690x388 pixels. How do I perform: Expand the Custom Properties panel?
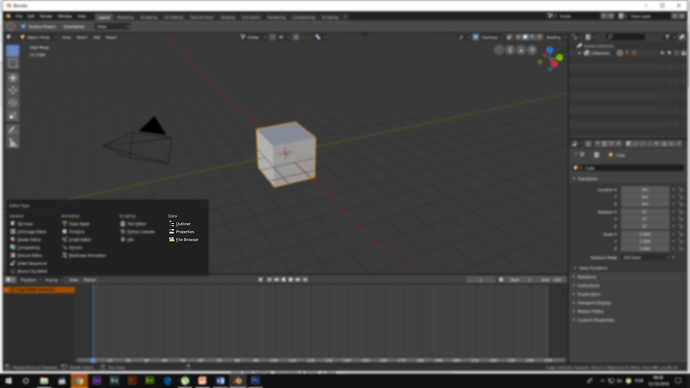click(x=594, y=320)
